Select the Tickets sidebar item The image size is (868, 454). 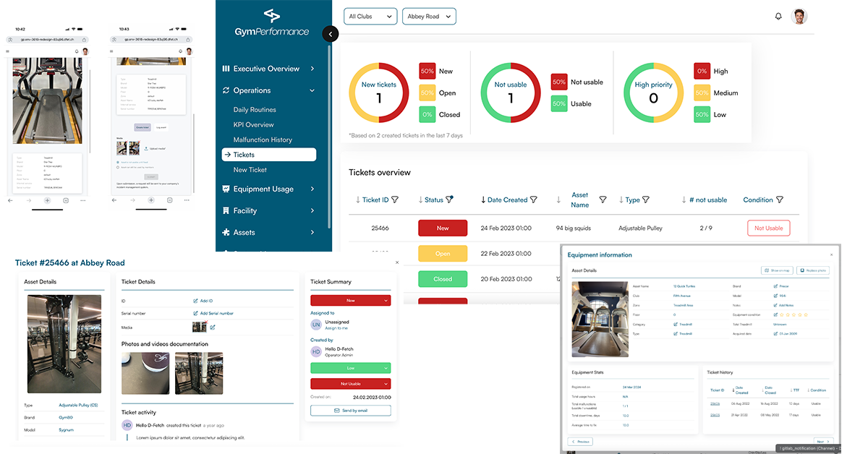[269, 154]
